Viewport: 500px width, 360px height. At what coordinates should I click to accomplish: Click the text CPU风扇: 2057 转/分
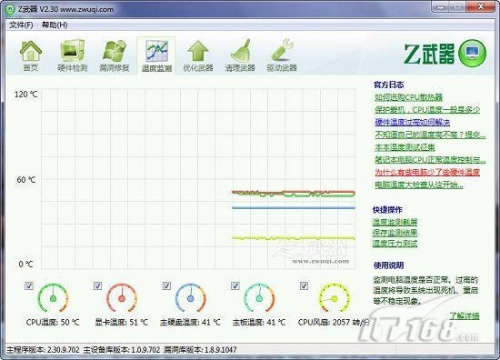pos(334,322)
